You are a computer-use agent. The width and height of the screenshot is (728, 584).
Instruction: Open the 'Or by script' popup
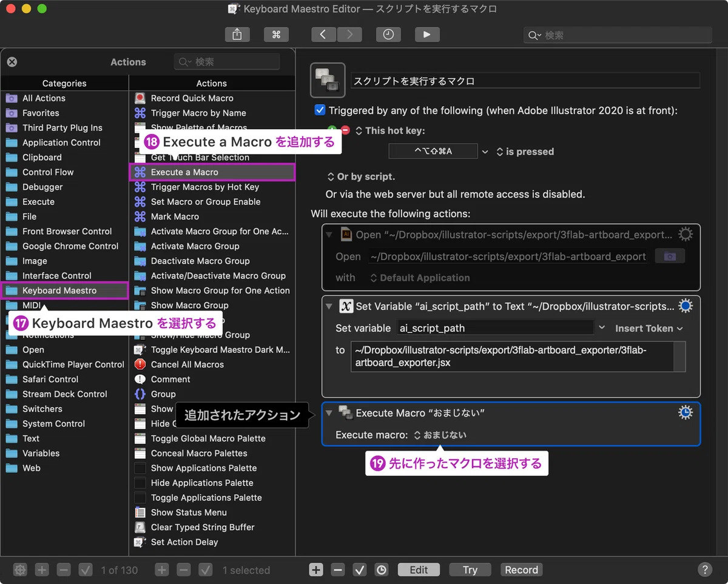point(361,176)
